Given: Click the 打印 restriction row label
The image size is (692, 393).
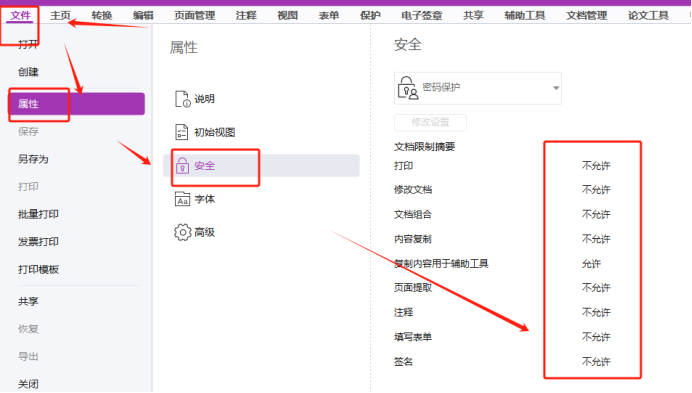Looking at the screenshot, I should tap(403, 166).
